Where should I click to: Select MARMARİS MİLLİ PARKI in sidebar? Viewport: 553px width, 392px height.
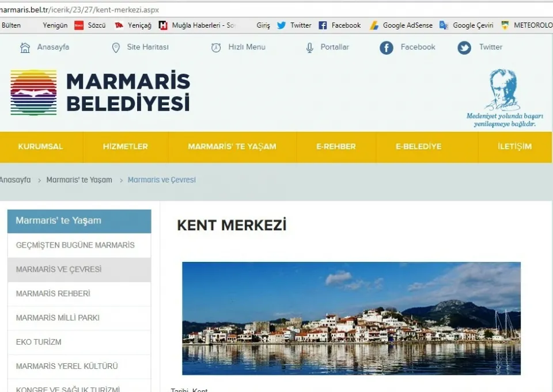pos(58,318)
